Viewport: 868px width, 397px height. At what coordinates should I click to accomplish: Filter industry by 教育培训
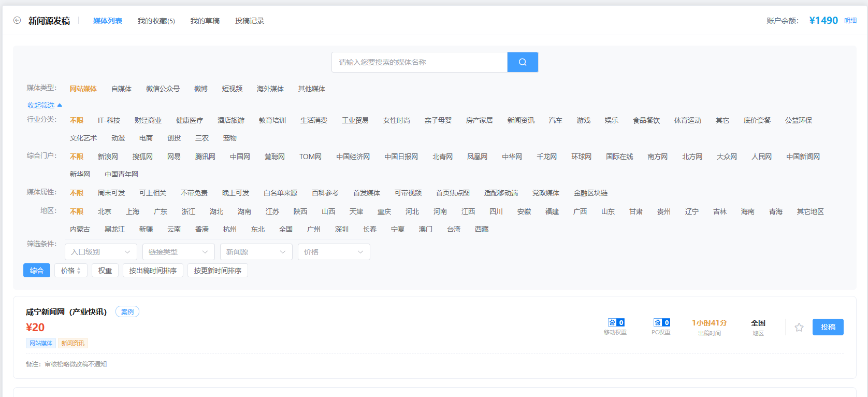pyautogui.click(x=272, y=120)
